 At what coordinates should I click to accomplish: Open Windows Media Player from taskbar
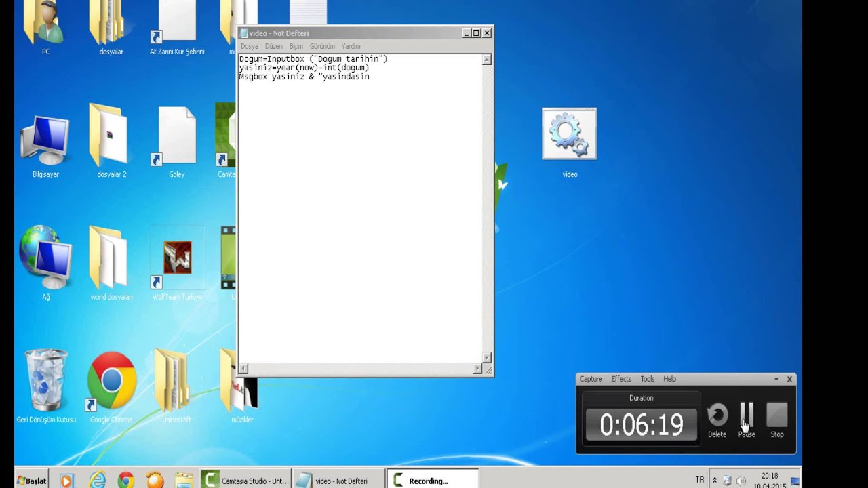pos(66,481)
